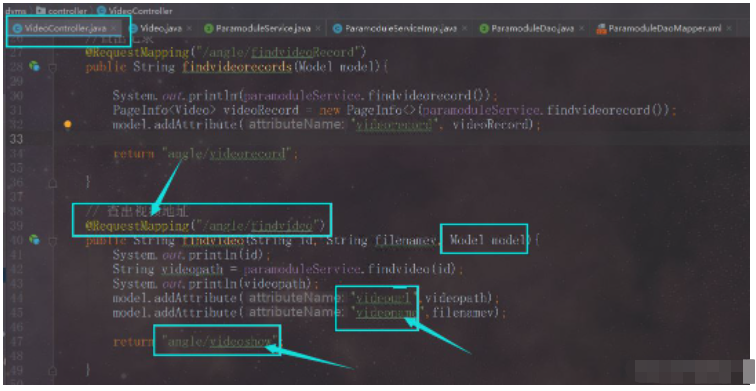The width and height of the screenshot is (756, 391).
Task: Click the dvms breadcrumb item
Action: click(15, 11)
